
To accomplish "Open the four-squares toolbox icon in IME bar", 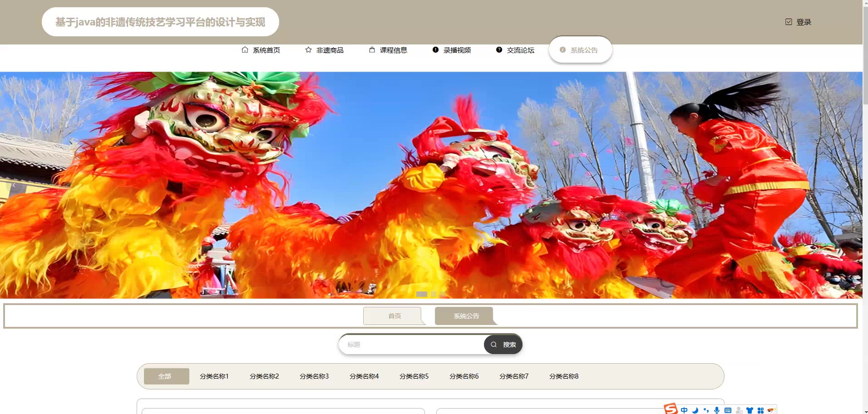I will (760, 410).
